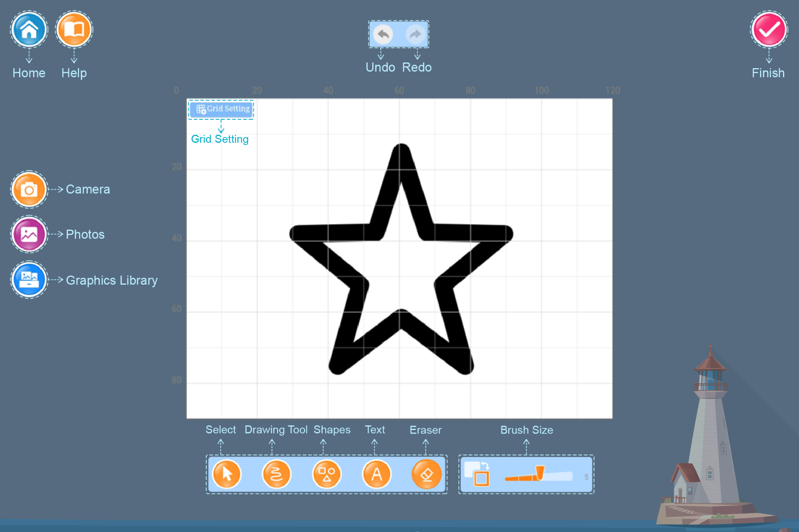Click the brush size slider handle

[x=540, y=472]
